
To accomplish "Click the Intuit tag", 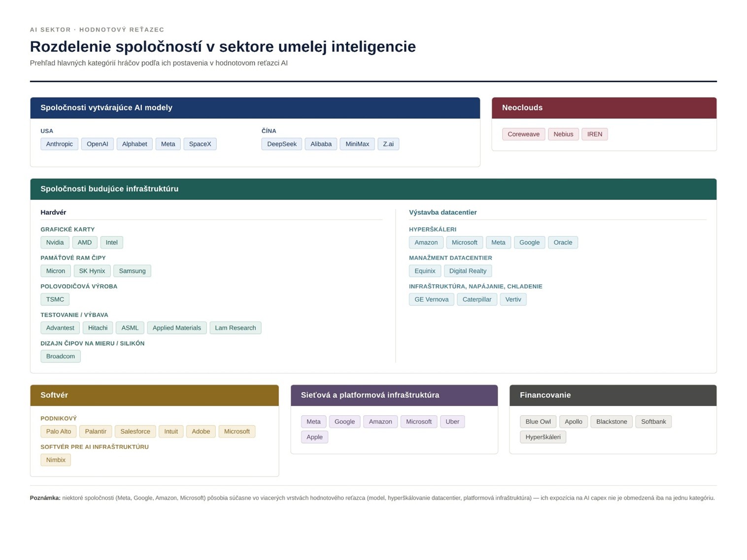I will pyautogui.click(x=171, y=431).
